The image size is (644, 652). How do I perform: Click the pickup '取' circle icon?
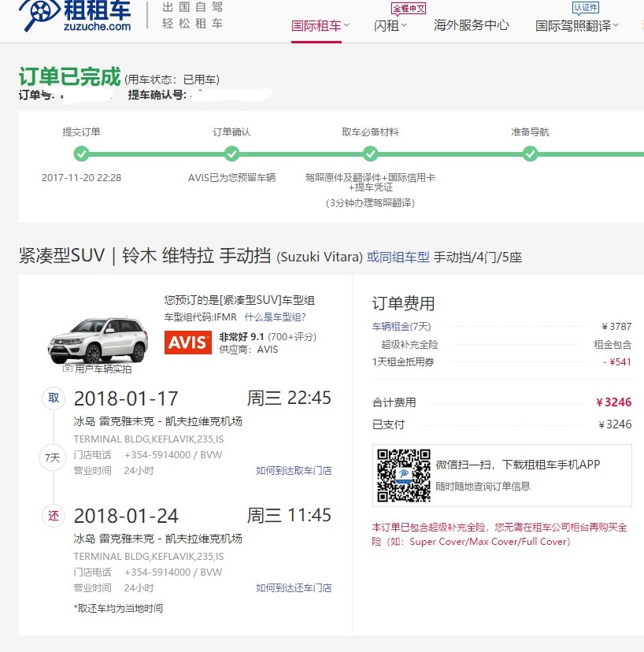pyautogui.click(x=54, y=398)
